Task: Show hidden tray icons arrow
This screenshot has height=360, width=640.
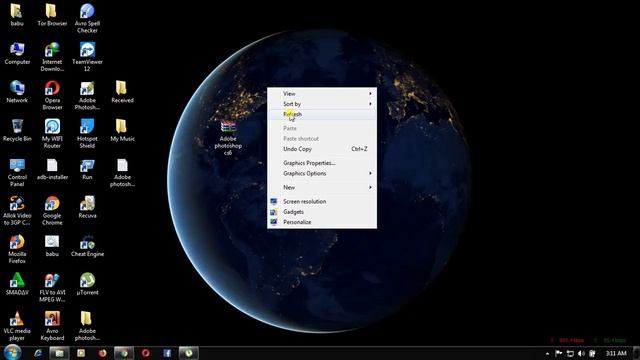Action: [x=547, y=353]
